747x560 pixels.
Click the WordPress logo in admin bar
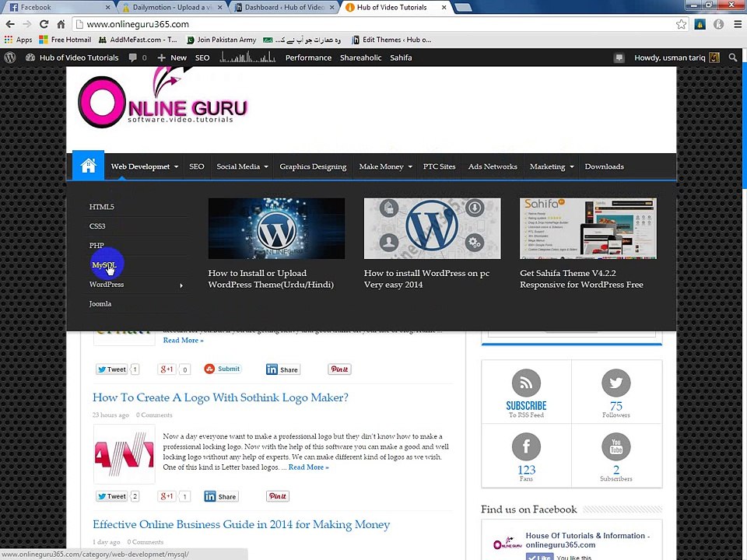[10, 58]
